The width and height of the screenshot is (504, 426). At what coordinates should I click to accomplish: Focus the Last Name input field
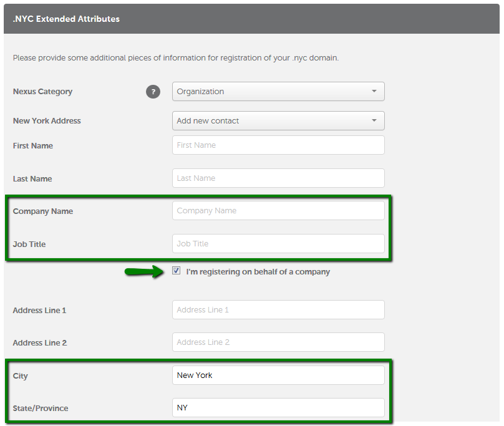(278, 178)
